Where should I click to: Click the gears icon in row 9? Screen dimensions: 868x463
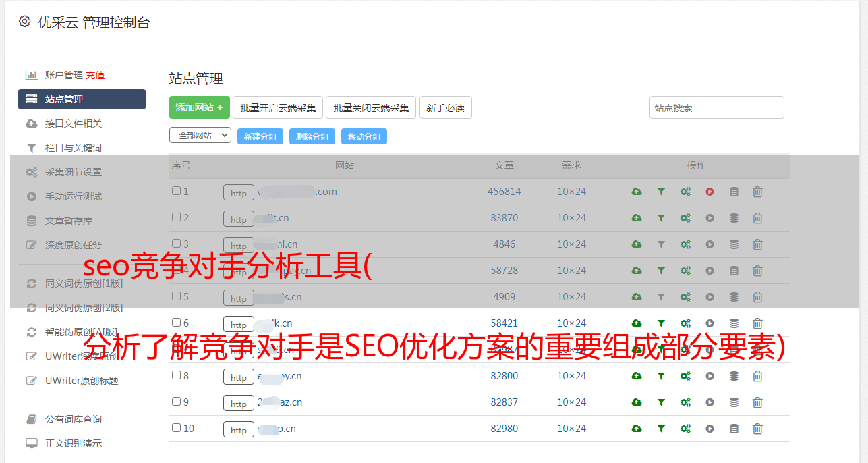click(x=685, y=402)
